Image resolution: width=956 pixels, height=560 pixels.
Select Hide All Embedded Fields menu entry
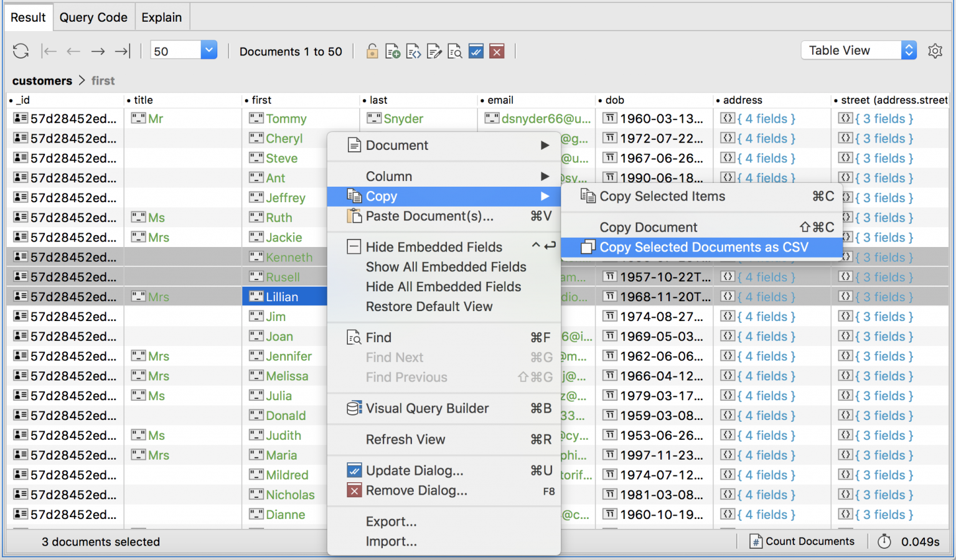point(443,287)
